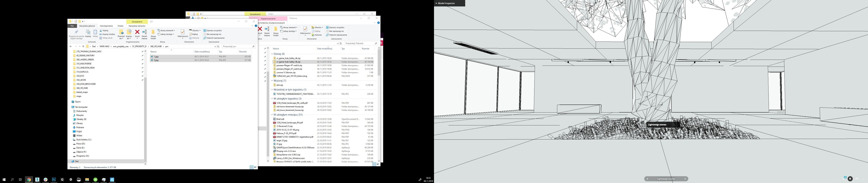This screenshot has width=868, height=183.
Task: Open the HD settings gear icon
Action: (843, 179)
